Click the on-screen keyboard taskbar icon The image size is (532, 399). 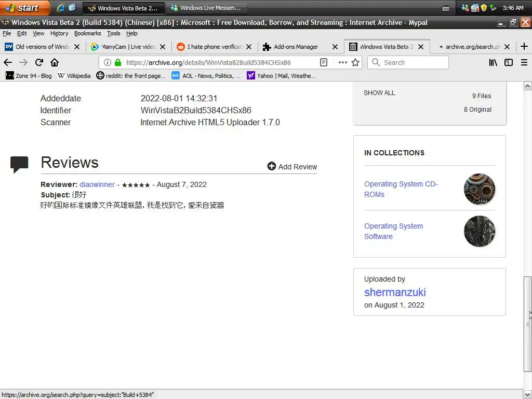point(446,8)
